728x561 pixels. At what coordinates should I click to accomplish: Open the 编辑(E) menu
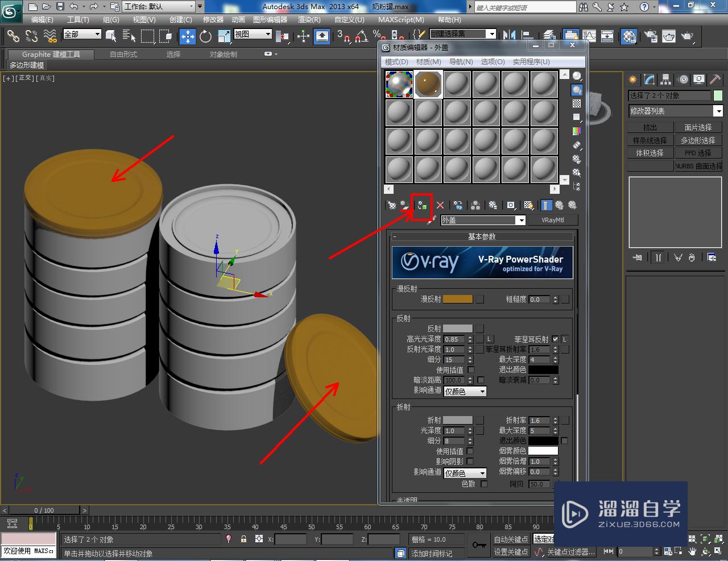click(42, 19)
